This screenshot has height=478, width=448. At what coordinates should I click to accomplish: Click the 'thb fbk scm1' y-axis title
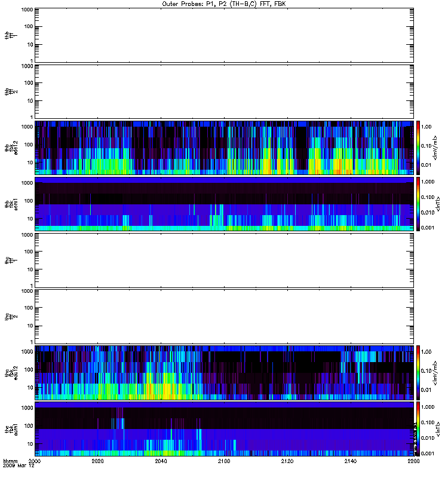[11, 204]
